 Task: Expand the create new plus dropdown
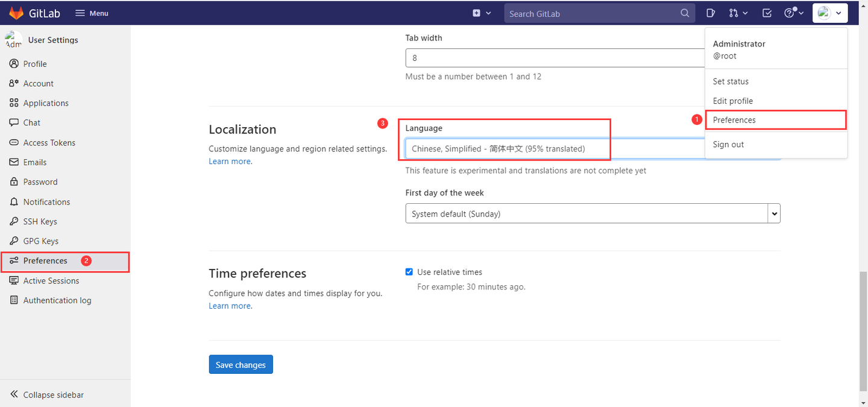[x=482, y=13]
